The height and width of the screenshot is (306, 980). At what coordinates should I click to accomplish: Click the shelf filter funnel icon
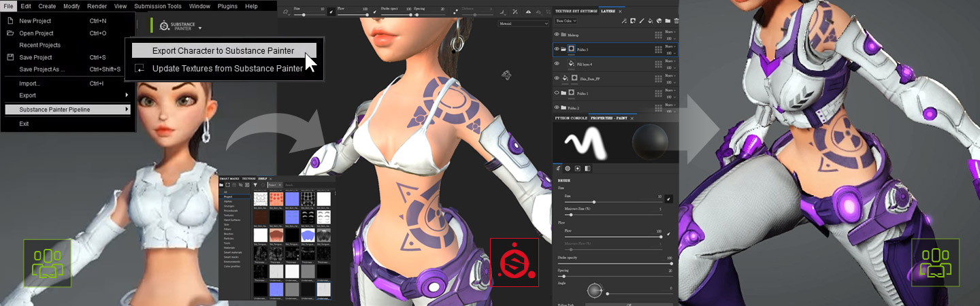point(255,184)
